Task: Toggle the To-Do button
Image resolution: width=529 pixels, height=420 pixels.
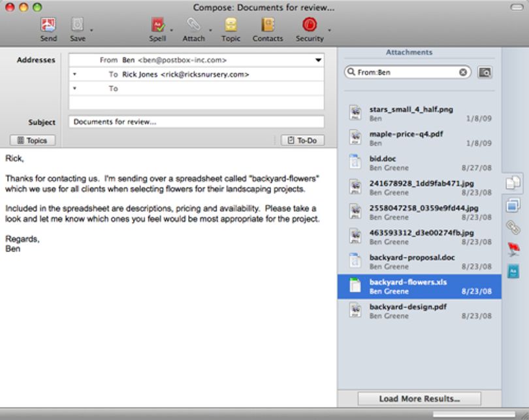Action: [302, 140]
